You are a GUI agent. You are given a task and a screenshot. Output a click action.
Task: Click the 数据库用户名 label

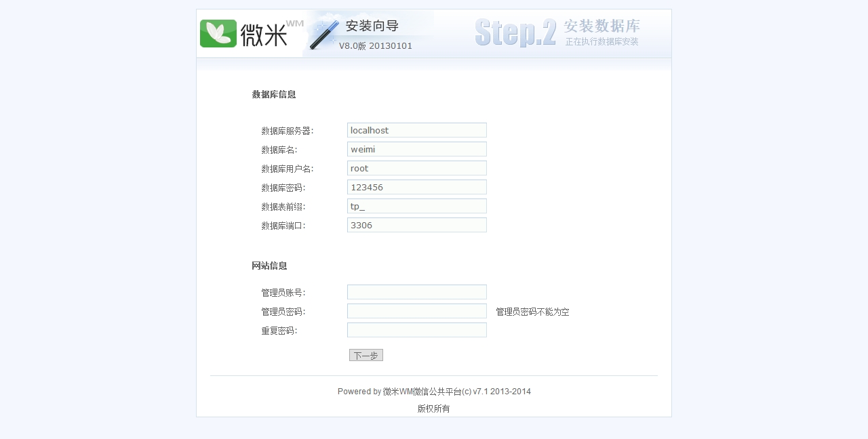pyautogui.click(x=288, y=169)
